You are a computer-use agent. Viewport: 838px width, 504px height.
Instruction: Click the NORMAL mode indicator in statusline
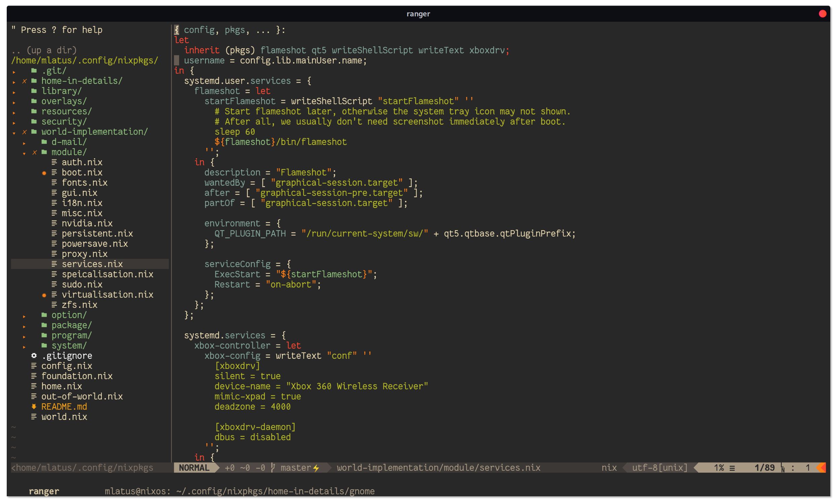click(x=194, y=468)
